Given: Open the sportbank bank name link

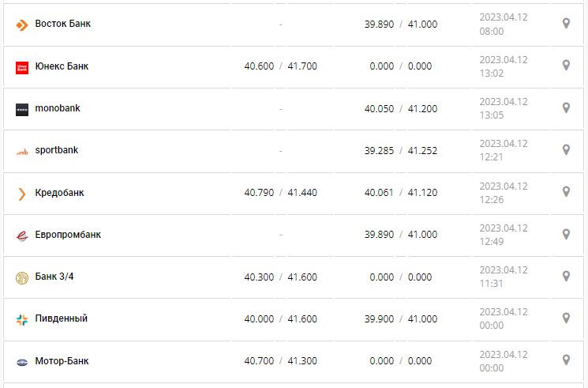Looking at the screenshot, I should pos(57,150).
